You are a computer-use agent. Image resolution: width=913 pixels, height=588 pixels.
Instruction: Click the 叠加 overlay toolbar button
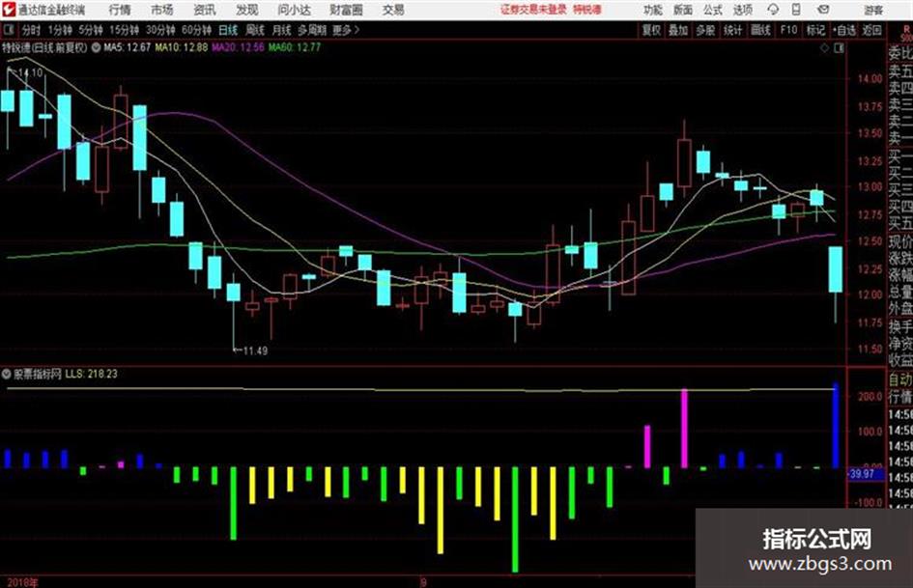click(678, 30)
